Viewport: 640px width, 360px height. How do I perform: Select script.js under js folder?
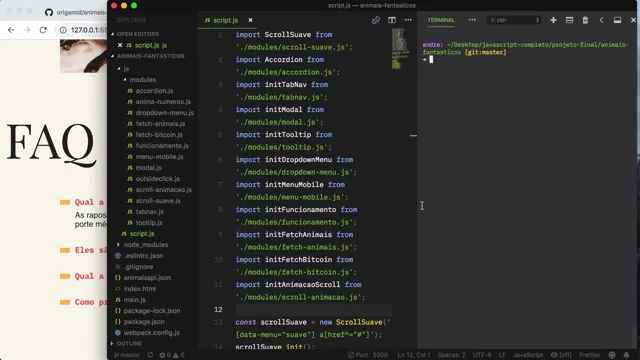pos(138,234)
